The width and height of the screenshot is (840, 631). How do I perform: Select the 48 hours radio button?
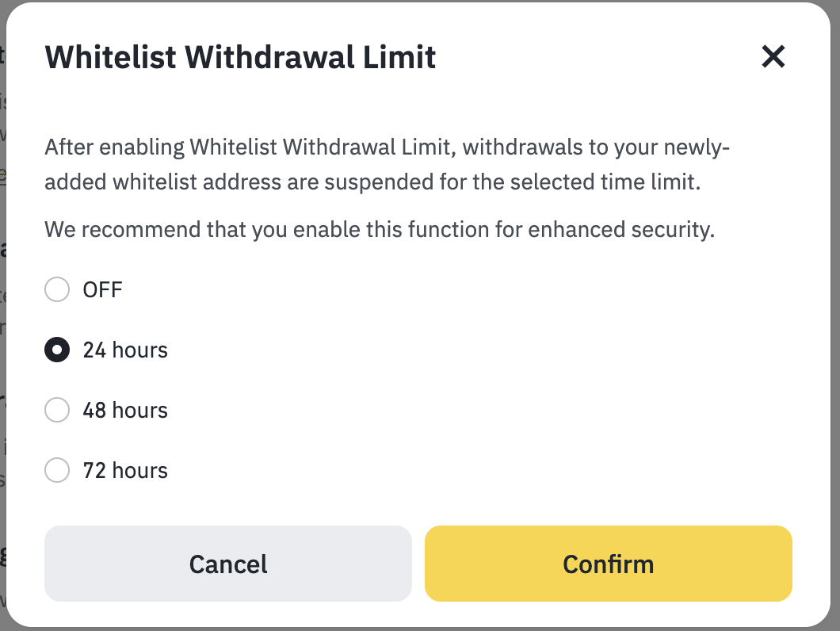57,411
